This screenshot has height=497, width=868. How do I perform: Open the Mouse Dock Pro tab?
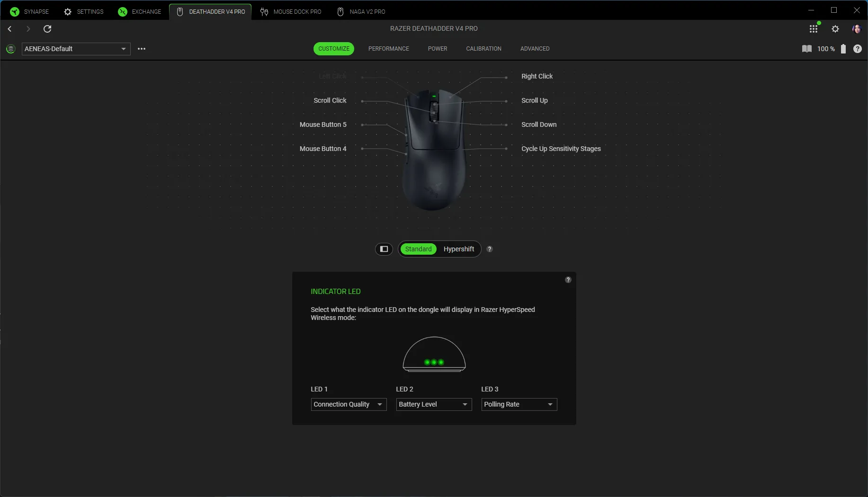[x=291, y=11]
